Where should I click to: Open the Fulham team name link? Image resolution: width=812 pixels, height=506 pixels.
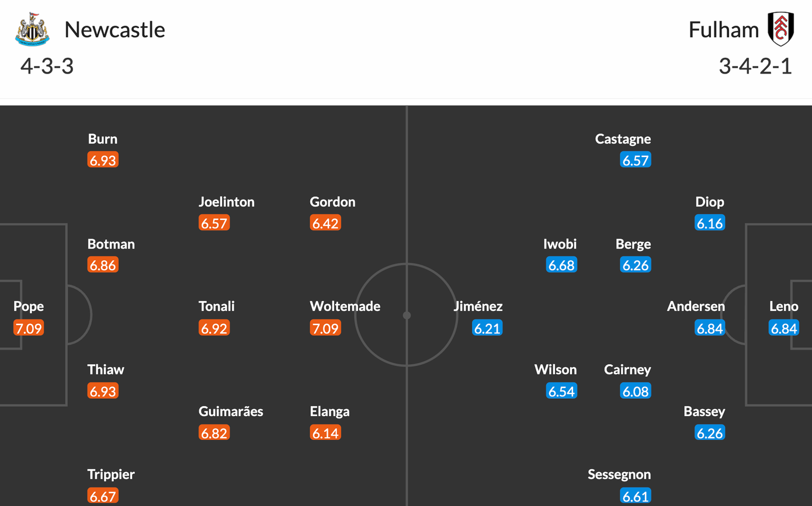point(723,30)
